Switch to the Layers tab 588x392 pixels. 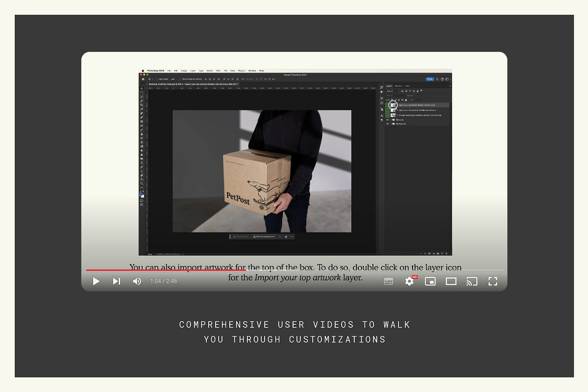[389, 86]
